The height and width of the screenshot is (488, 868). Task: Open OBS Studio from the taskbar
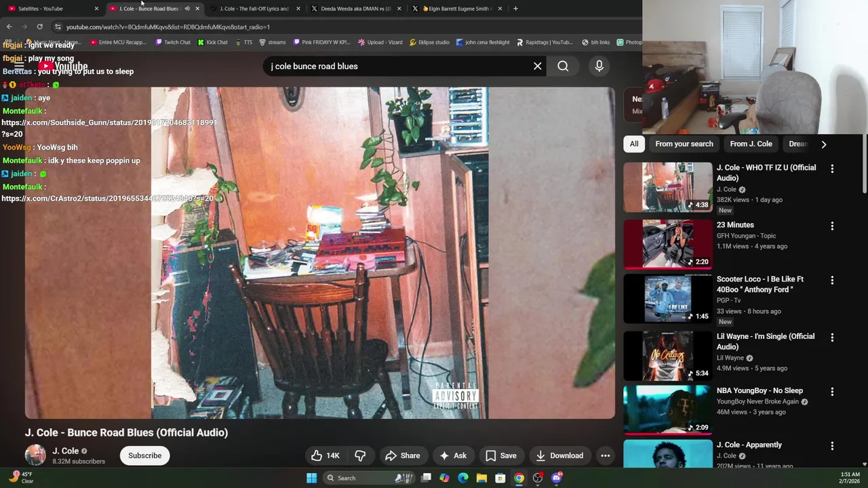pyautogui.click(x=538, y=478)
